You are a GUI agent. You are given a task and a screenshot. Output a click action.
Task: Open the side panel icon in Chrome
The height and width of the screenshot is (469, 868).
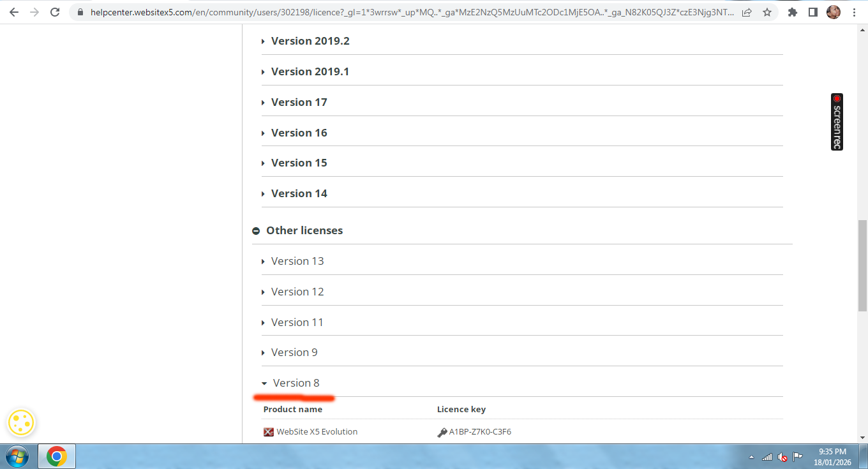point(812,12)
